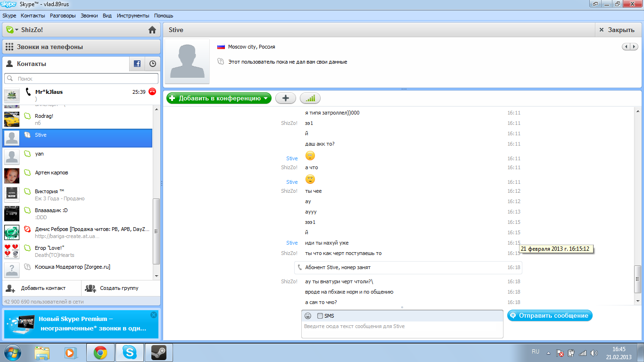Click the chat history scrollbar down arrow
This screenshot has height=362, width=644.
tap(638, 301)
